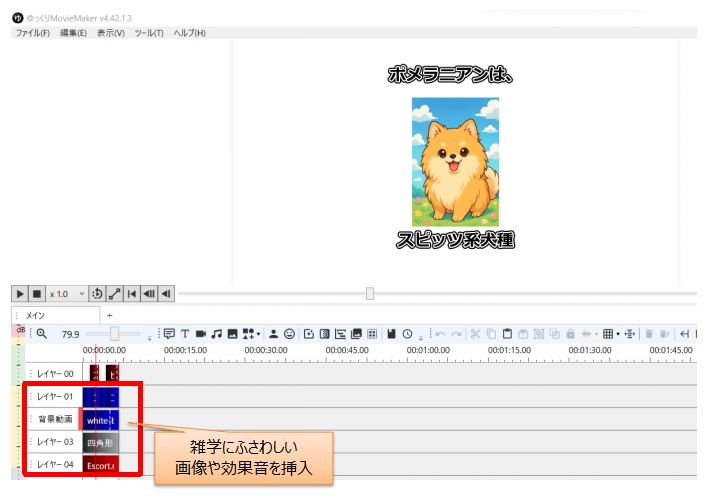
Task: Expand the grid options dropdown arrow
Action: [618, 334]
